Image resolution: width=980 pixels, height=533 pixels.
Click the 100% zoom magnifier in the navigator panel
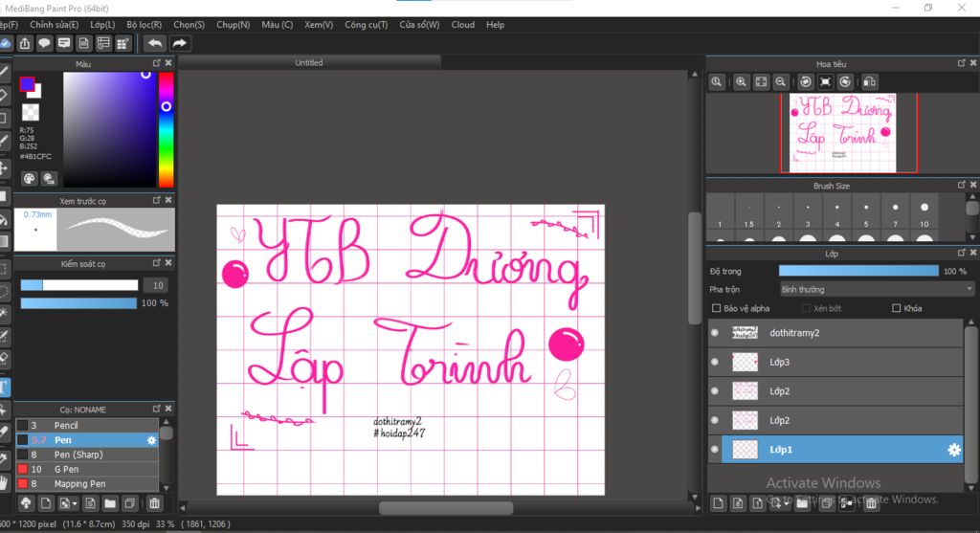(717, 82)
